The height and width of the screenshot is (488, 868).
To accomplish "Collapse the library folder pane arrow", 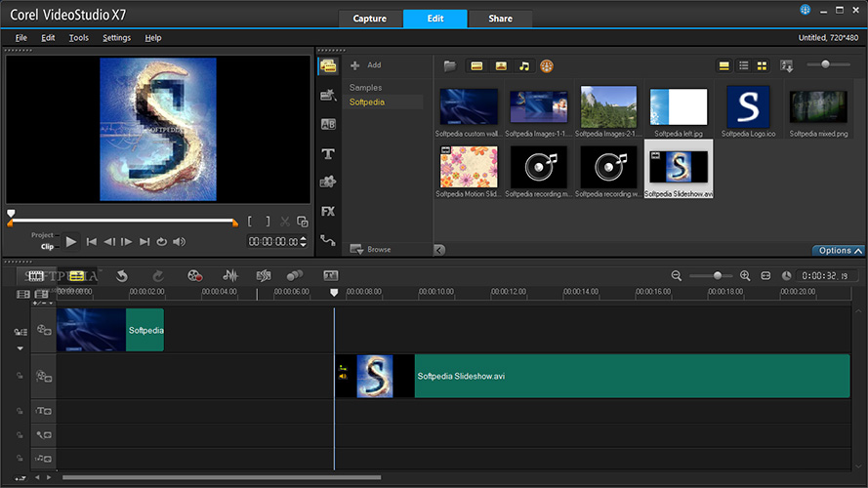I will click(x=439, y=250).
